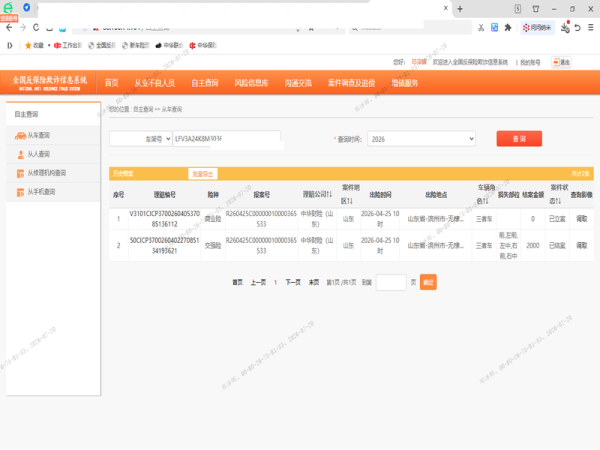
Task: Click the 退出 logout button
Action: (561, 62)
